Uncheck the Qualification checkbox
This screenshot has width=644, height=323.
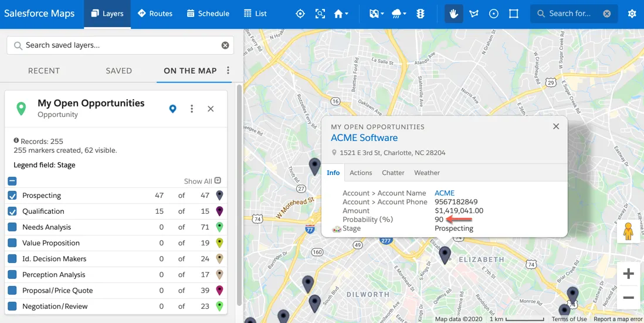tap(12, 211)
